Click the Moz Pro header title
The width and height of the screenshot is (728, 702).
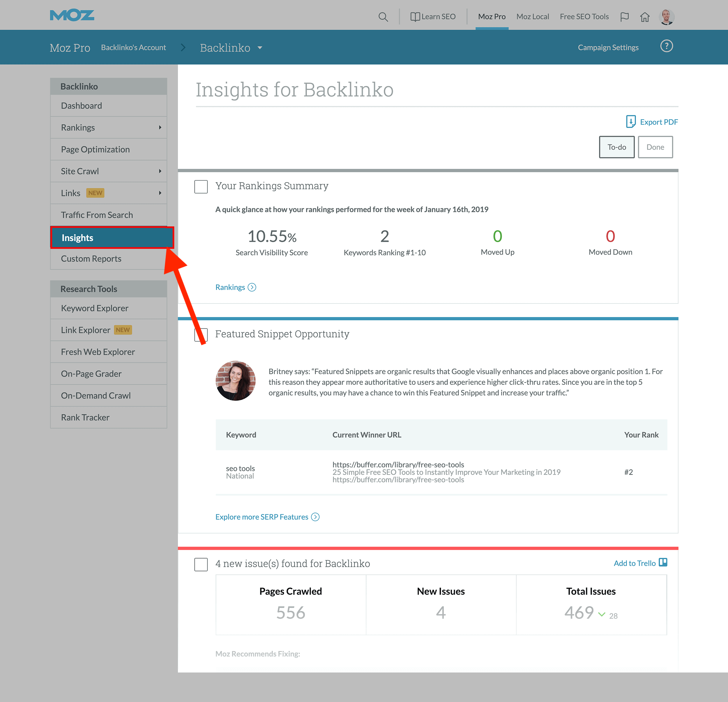70,48
